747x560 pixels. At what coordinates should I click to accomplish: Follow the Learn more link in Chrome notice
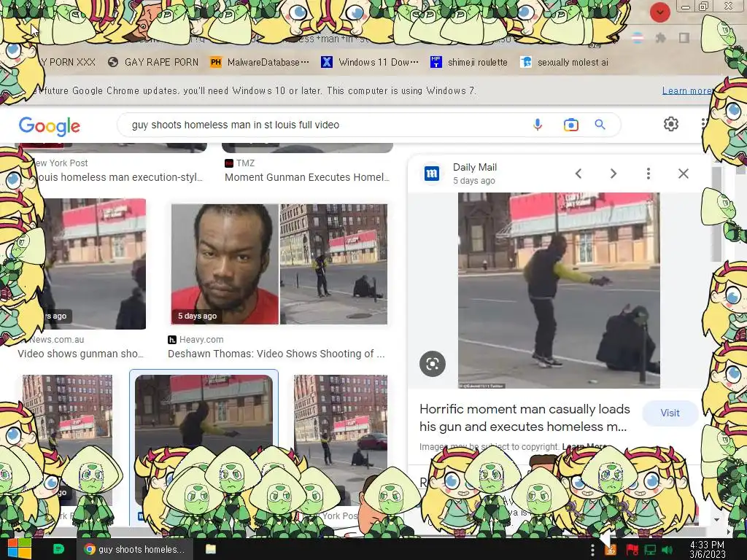pyautogui.click(x=686, y=90)
